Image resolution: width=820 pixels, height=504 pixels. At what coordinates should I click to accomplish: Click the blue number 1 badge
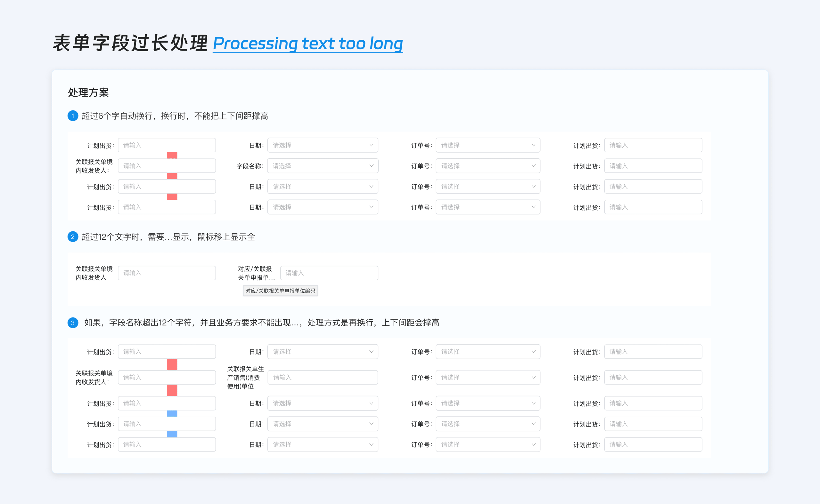(73, 116)
